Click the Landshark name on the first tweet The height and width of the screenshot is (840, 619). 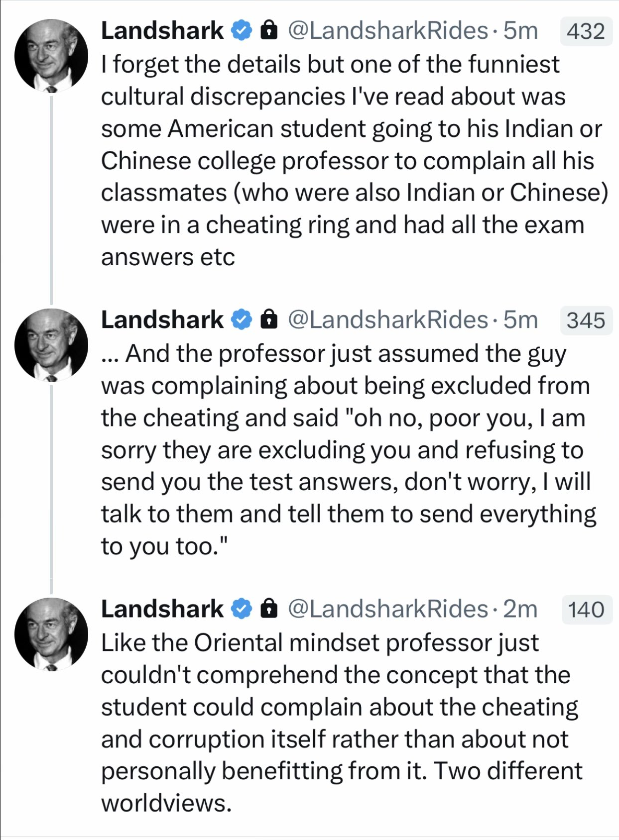pos(162,31)
